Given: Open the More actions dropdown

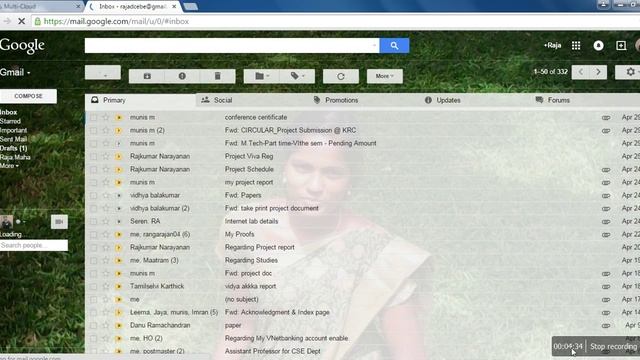Looking at the screenshot, I should [x=384, y=76].
